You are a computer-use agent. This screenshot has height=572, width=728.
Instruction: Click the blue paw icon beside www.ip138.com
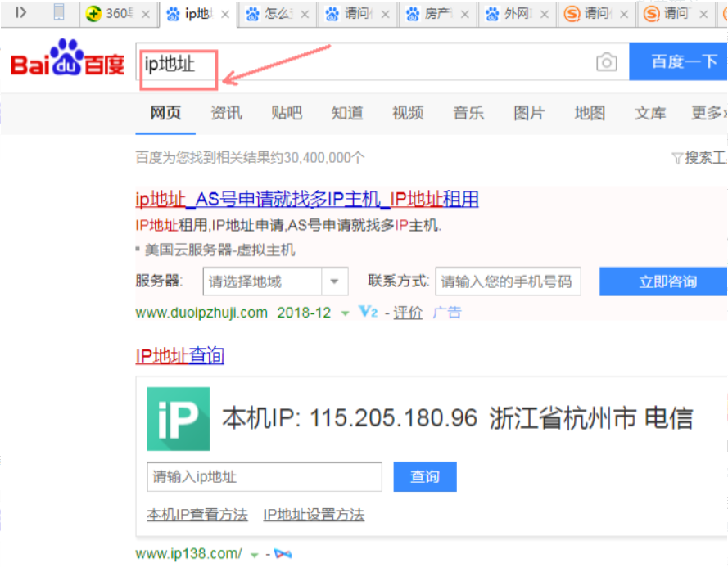tap(283, 553)
